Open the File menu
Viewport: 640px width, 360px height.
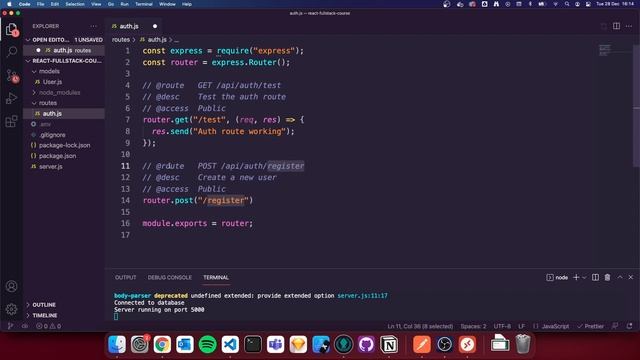point(40,4)
